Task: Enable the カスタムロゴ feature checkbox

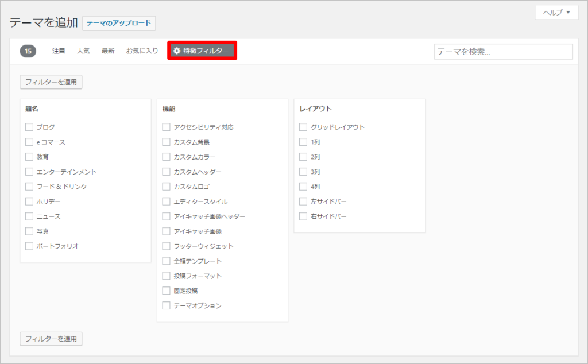Action: click(167, 187)
